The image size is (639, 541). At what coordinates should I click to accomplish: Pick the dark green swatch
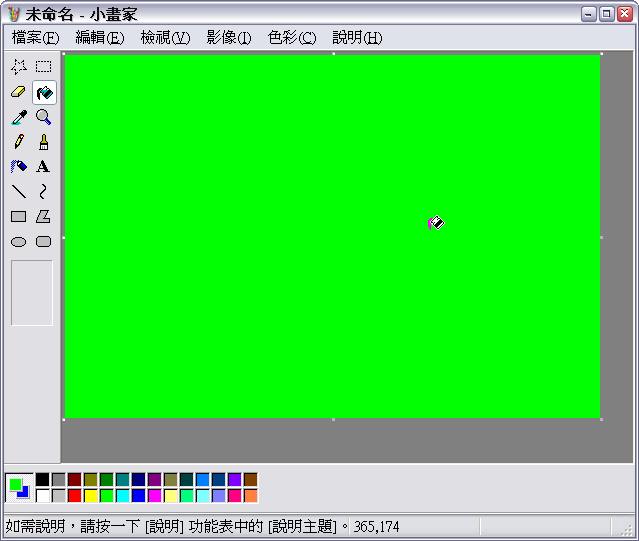click(x=107, y=479)
